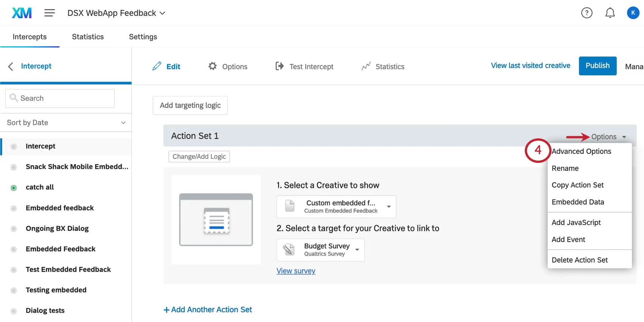Select Delete Action Set menu entry
Screen dimensions: 644x322
point(580,260)
